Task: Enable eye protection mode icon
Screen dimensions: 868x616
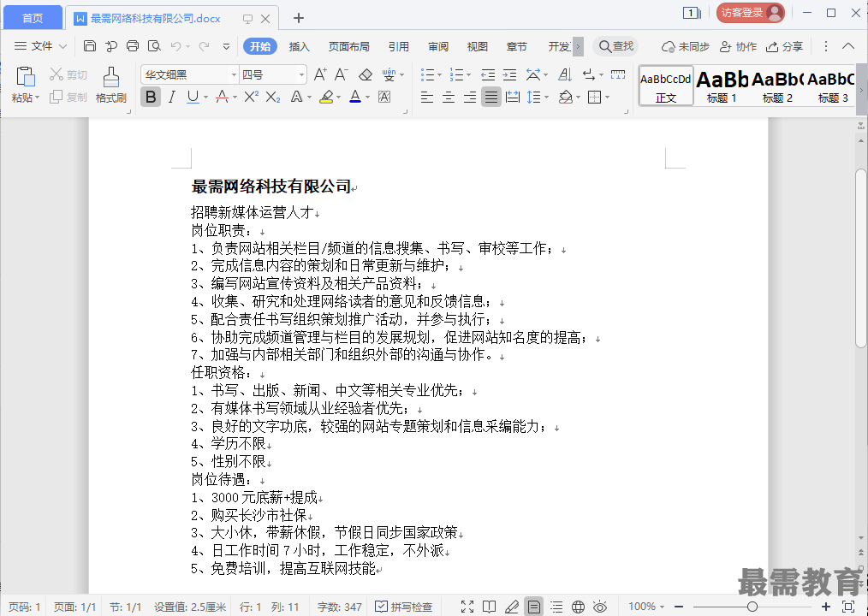Action: [x=600, y=607]
